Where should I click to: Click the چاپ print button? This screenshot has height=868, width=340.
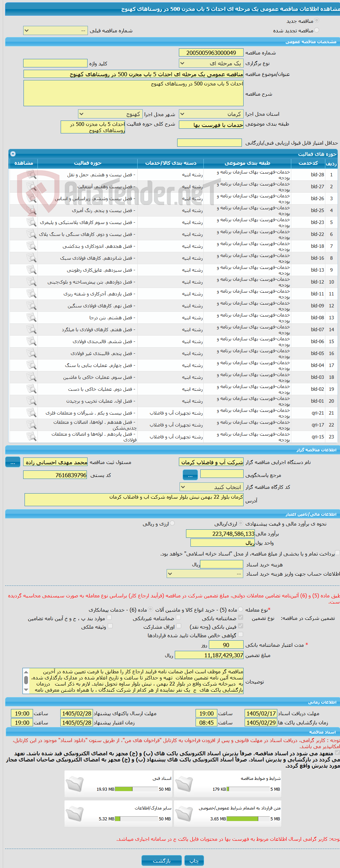point(194,861)
